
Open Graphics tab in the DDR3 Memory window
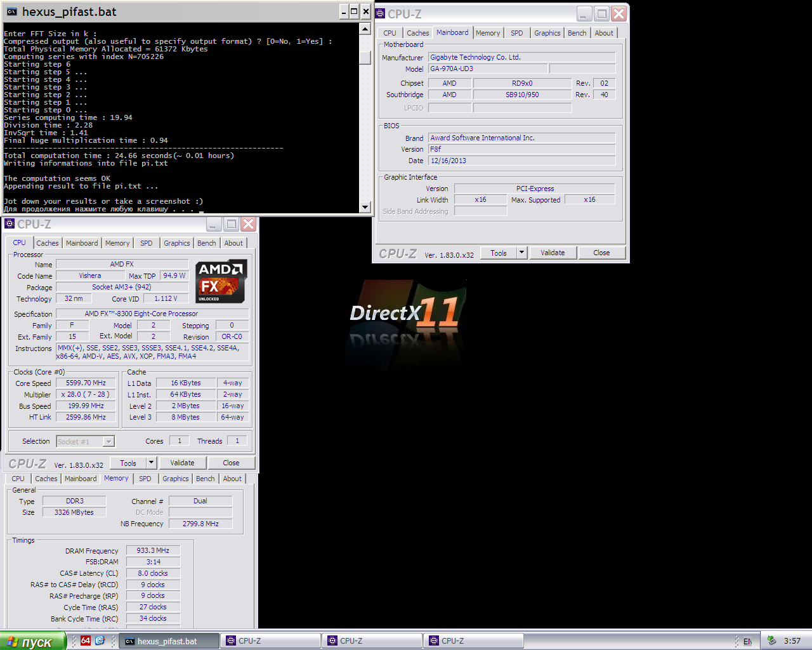coord(175,479)
